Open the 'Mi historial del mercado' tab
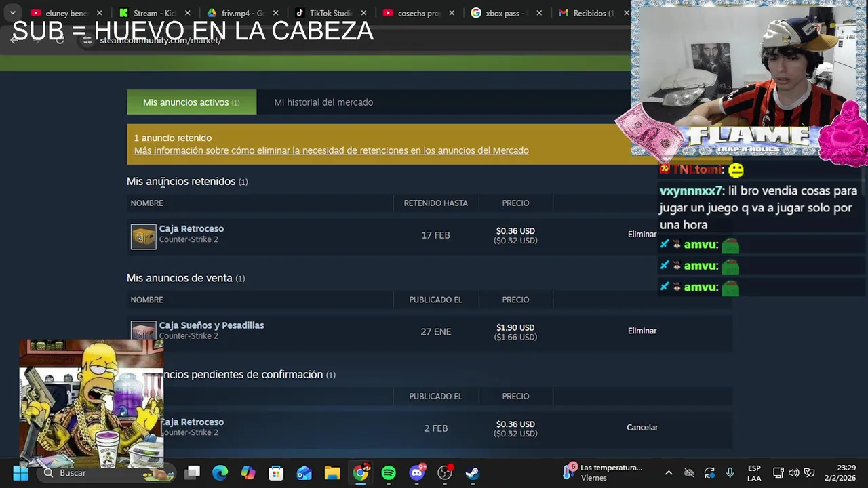This screenshot has height=488, width=868. coord(323,102)
